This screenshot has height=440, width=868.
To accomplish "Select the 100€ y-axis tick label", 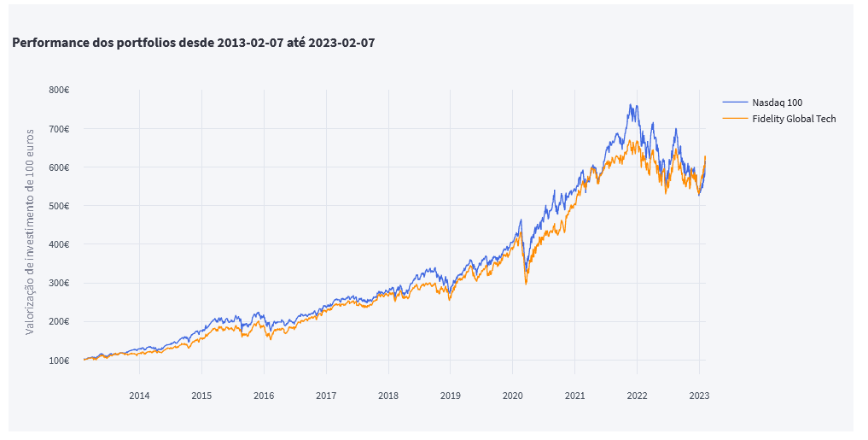I will click(59, 361).
